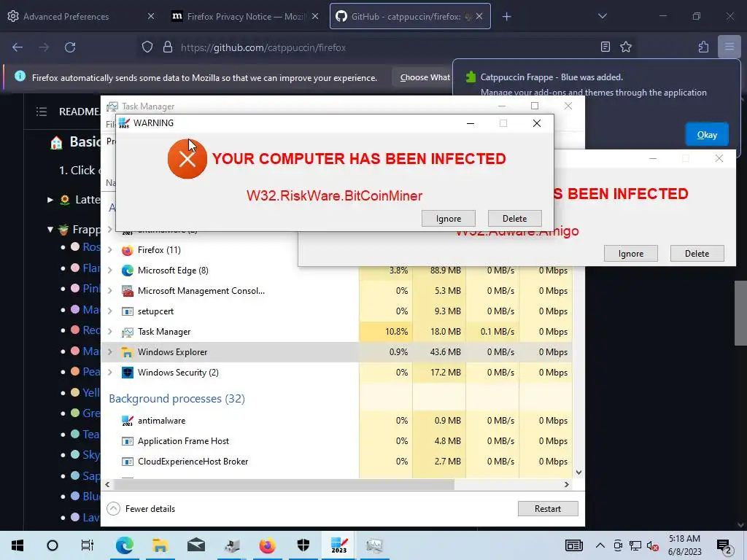This screenshot has width=747, height=560.
Task: Expand the Microsoft Management Console row
Action: point(110,291)
